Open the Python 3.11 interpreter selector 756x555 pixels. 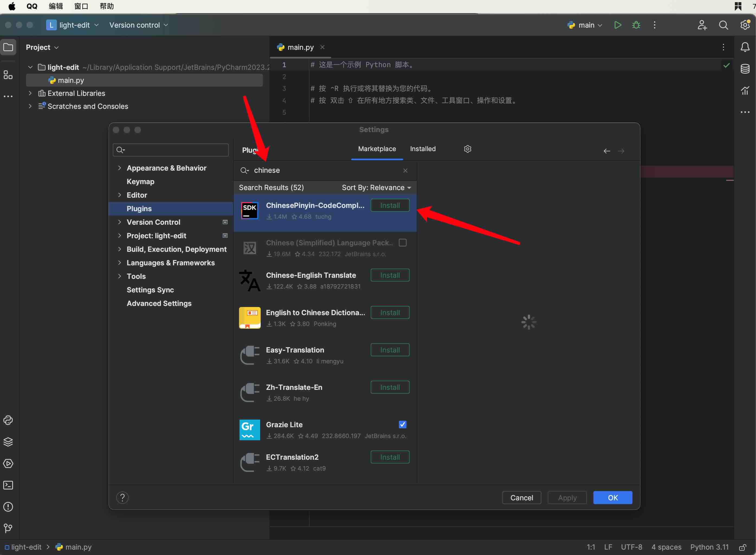click(709, 547)
